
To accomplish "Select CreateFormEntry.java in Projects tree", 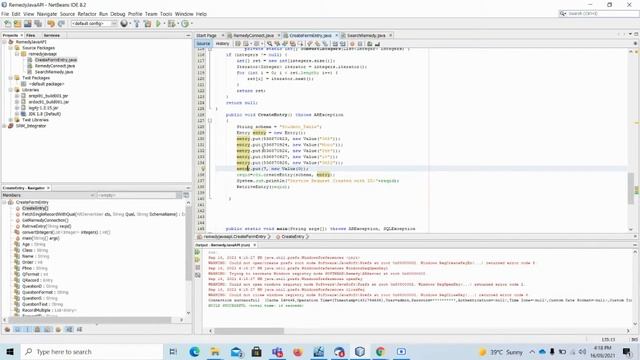I will pyautogui.click(x=56, y=60).
